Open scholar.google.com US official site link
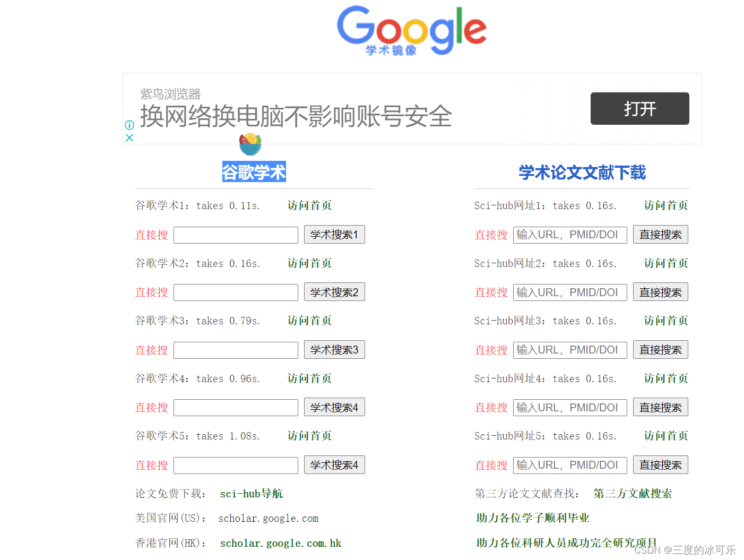 pos(268,518)
